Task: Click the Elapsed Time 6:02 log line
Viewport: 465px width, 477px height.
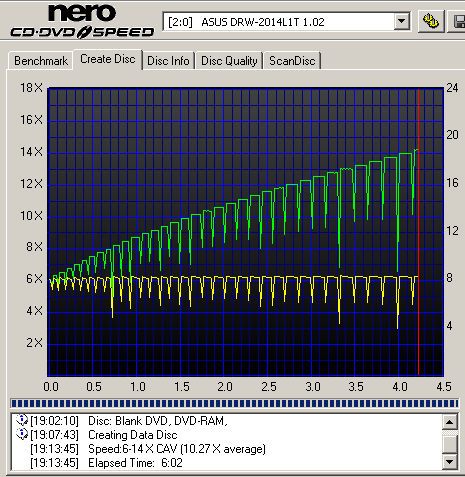Action: pos(135,463)
